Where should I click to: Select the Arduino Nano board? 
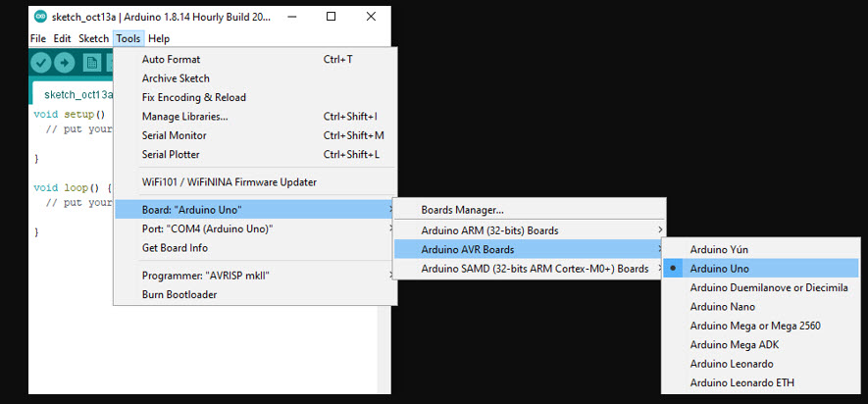pyautogui.click(x=761, y=307)
